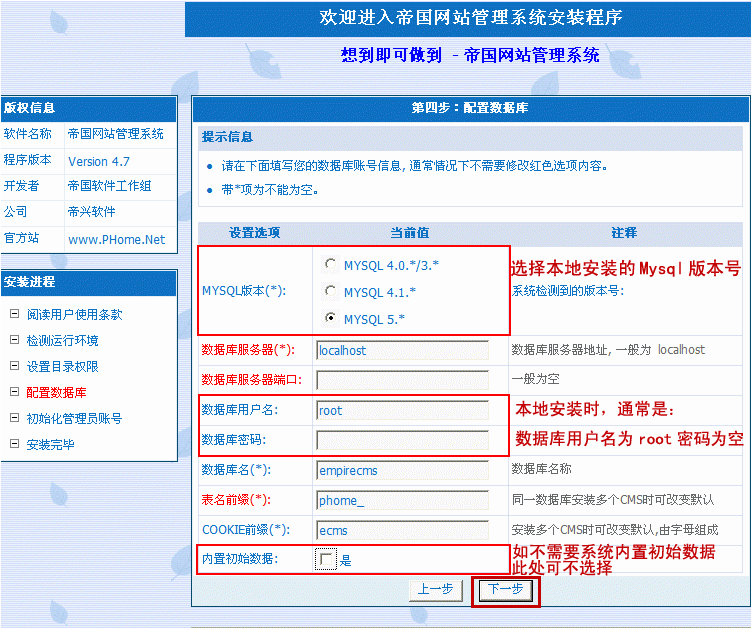Click the 一般为空 note text
754x628 pixels.
coord(535,379)
